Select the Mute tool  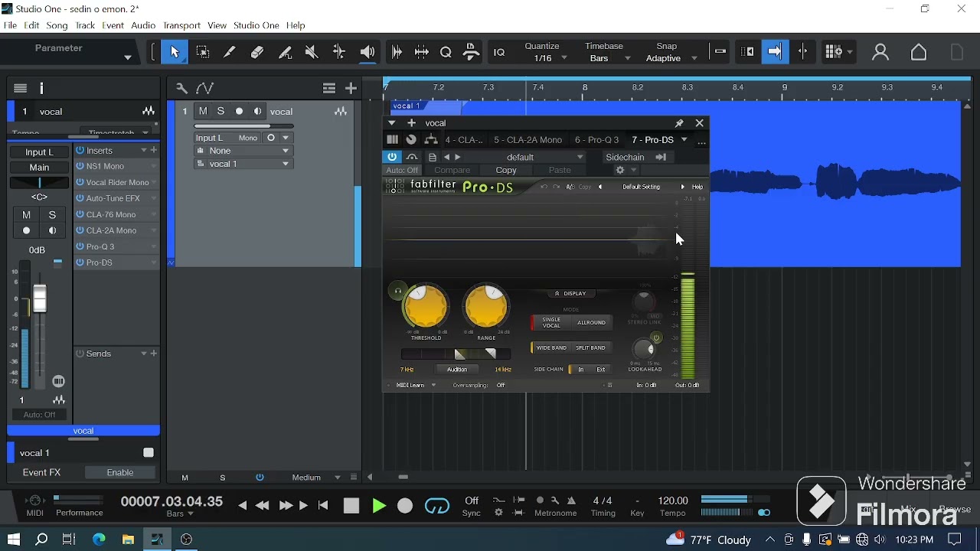[x=312, y=52]
